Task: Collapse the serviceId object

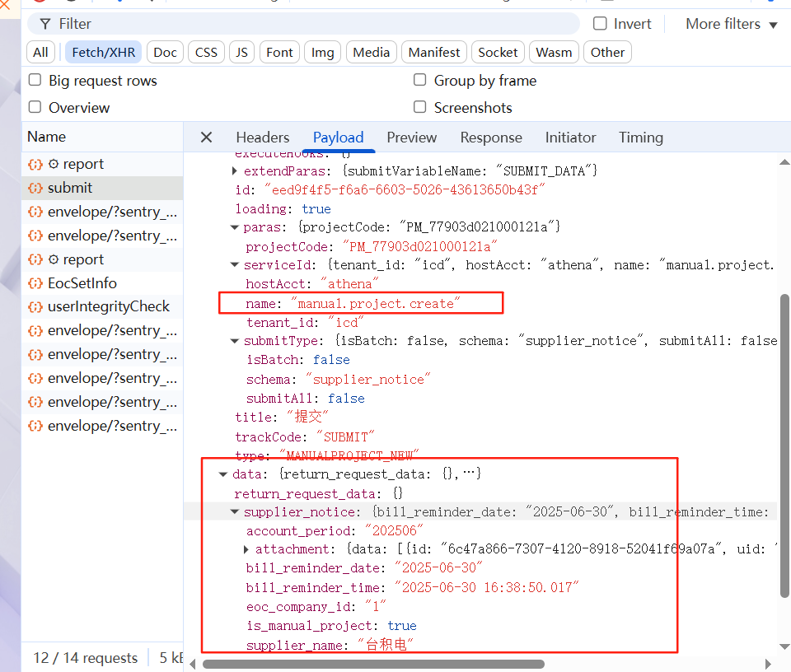Action: (235, 264)
